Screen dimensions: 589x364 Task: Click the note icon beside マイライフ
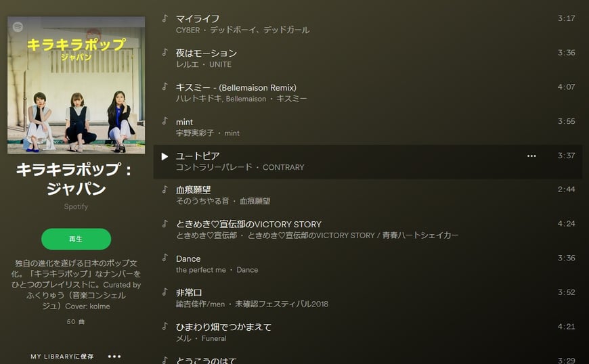coord(165,18)
